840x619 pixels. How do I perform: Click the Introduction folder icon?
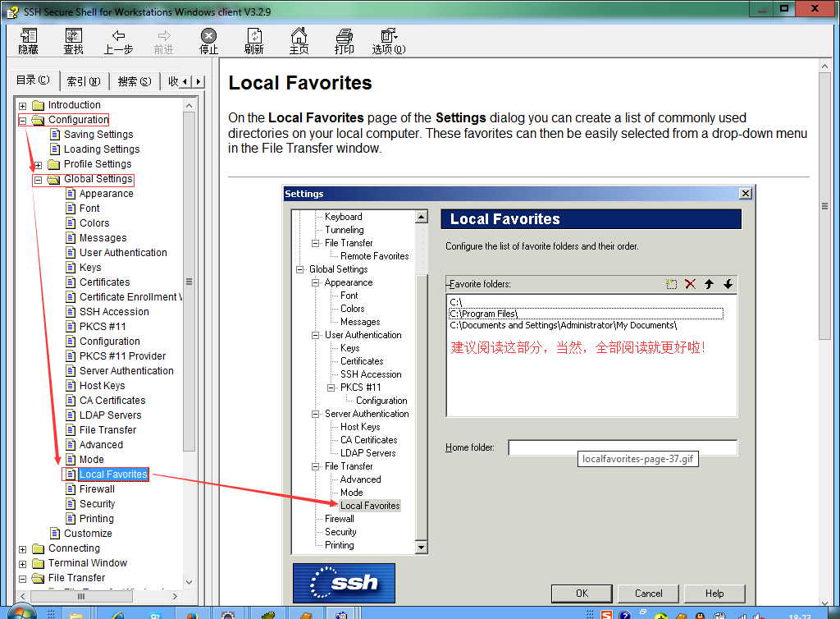pos(38,104)
